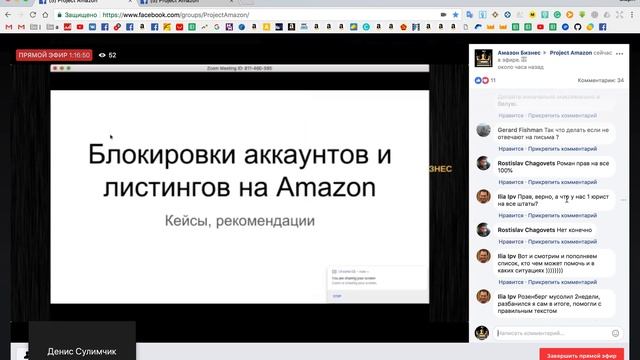Click the camera icon in address bar
This screenshot has width=640, height=360.
443,15
